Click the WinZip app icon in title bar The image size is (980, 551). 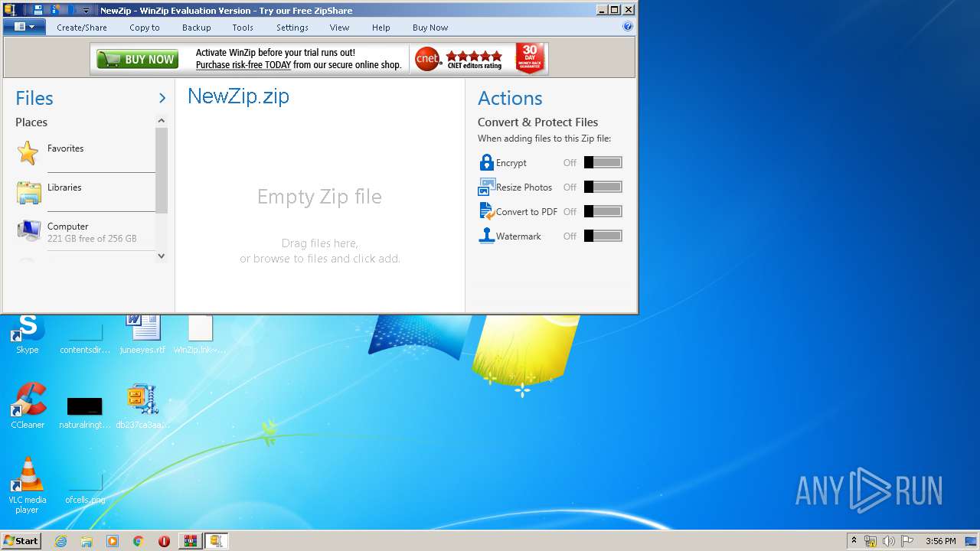click(10, 10)
